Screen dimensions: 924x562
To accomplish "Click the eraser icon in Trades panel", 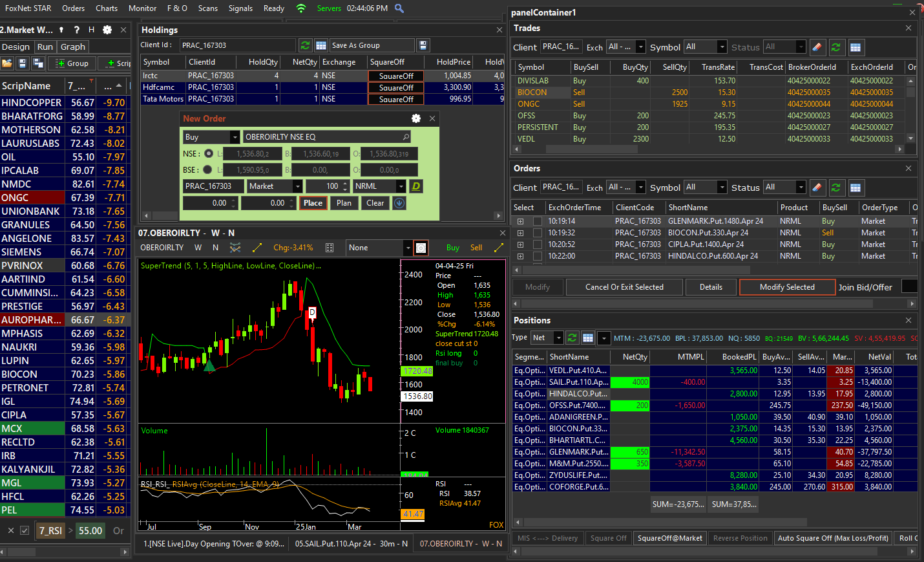I will [817, 47].
